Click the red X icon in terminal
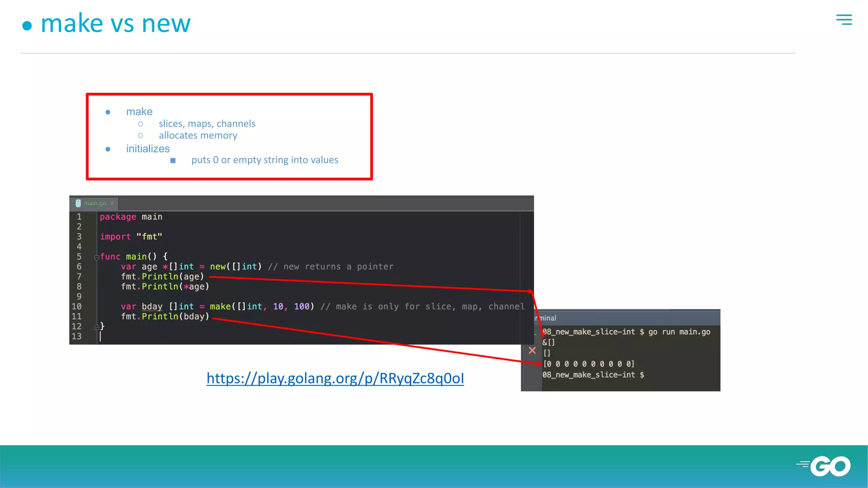The width and height of the screenshot is (868, 488). point(532,350)
